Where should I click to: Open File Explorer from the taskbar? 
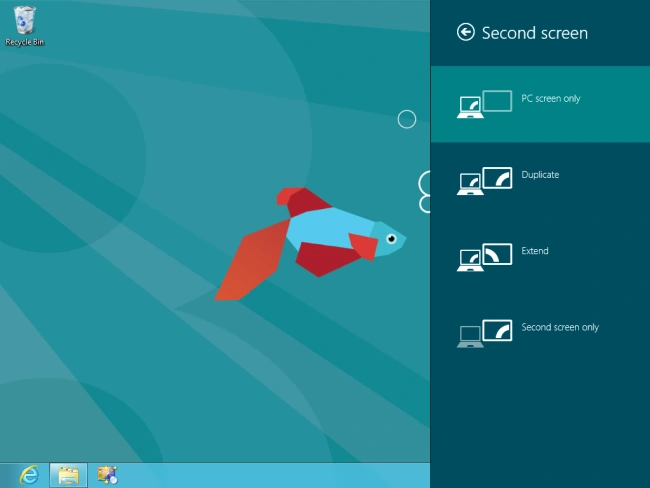click(x=68, y=475)
